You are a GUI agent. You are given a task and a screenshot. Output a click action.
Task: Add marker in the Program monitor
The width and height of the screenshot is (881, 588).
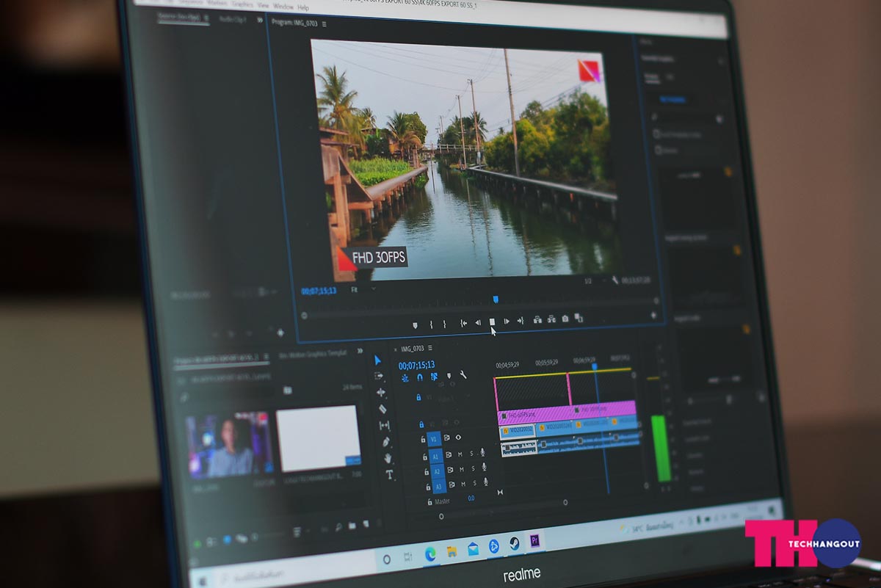coord(415,324)
